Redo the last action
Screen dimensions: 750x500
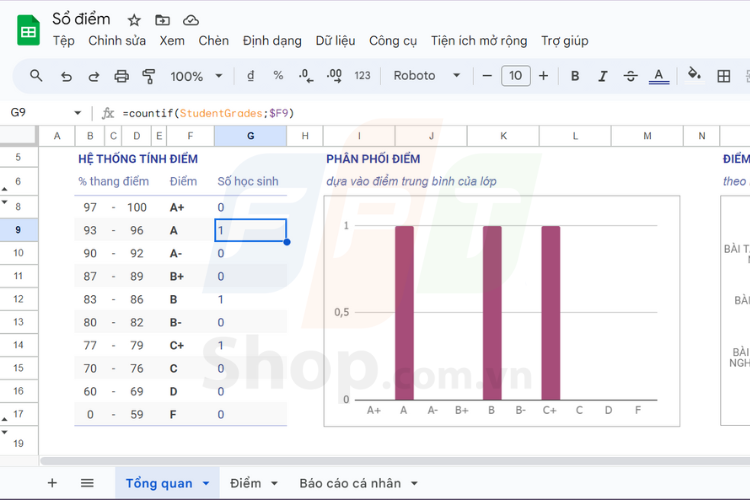94,76
